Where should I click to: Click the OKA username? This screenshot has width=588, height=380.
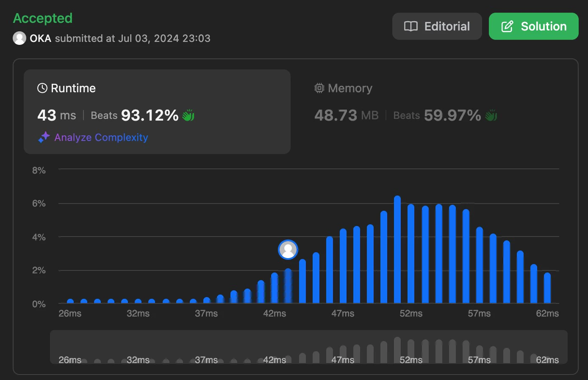click(x=40, y=39)
